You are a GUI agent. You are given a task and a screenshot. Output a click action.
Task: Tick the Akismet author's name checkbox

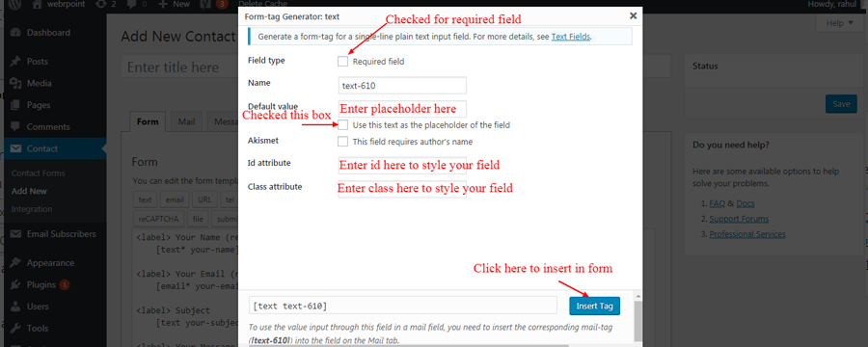click(342, 141)
